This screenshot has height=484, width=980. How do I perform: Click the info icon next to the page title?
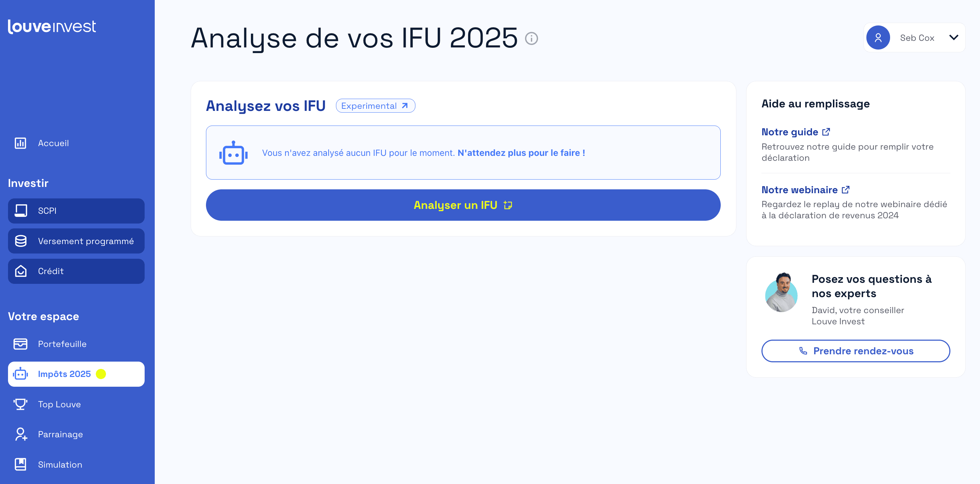532,38
